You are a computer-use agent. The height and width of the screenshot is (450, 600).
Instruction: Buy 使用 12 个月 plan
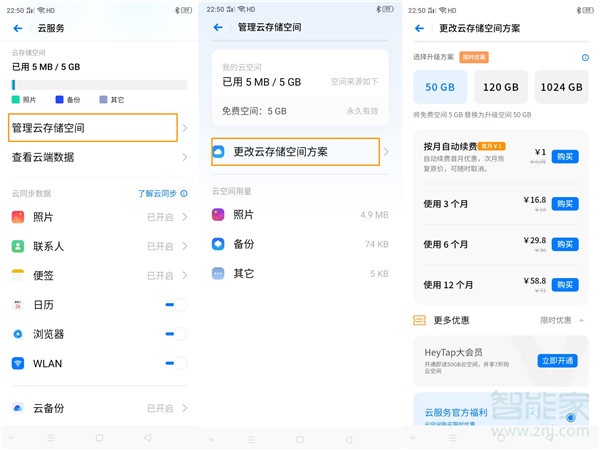(565, 285)
